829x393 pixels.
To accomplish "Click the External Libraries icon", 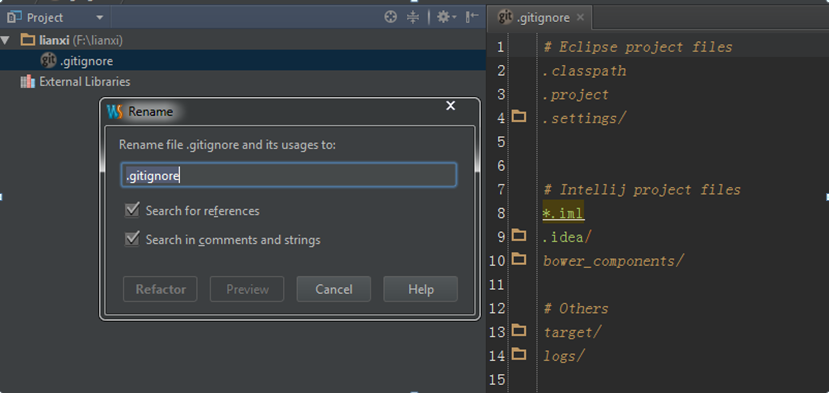I will [x=27, y=82].
